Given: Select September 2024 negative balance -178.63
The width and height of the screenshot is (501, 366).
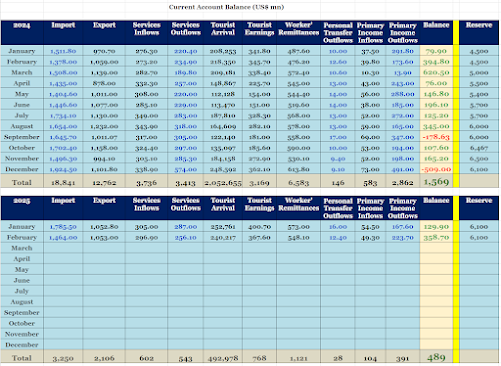Looking at the screenshot, I should tap(436, 137).
